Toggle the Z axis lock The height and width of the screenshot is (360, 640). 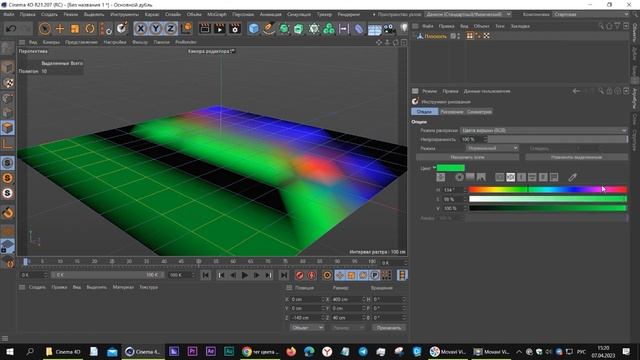pyautogui.click(x=171, y=29)
